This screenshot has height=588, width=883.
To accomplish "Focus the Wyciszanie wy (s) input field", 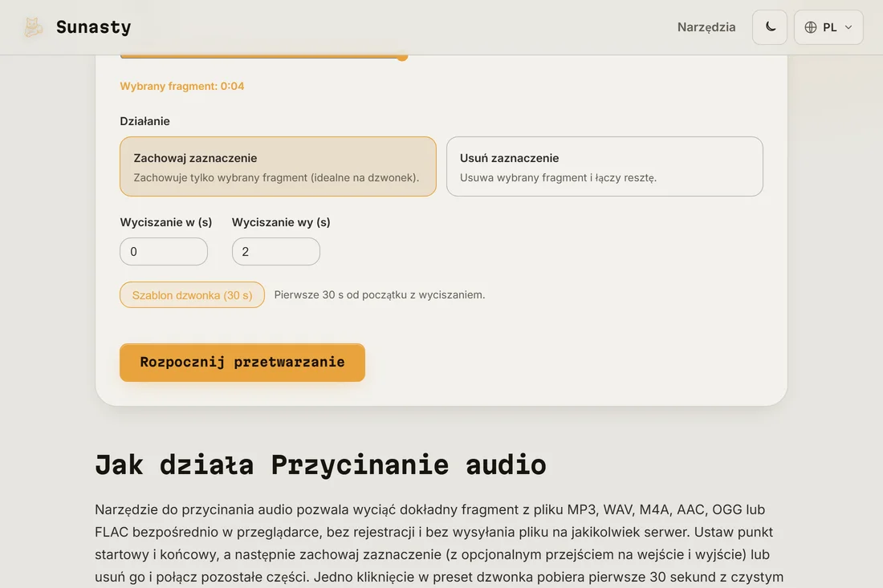I will [x=276, y=252].
